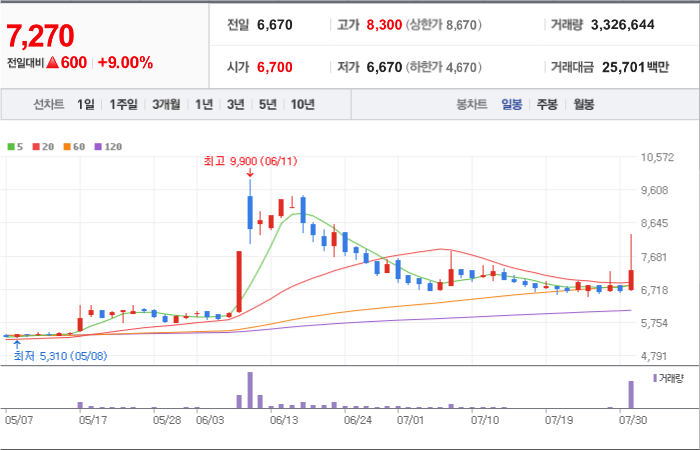Switch to 주봉 weekly candle chart

547,105
